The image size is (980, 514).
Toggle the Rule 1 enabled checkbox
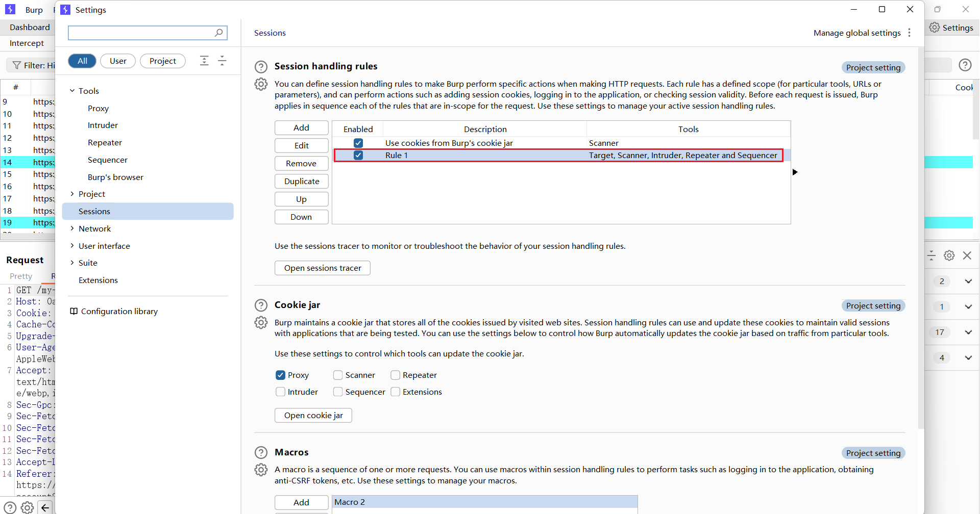coord(358,155)
